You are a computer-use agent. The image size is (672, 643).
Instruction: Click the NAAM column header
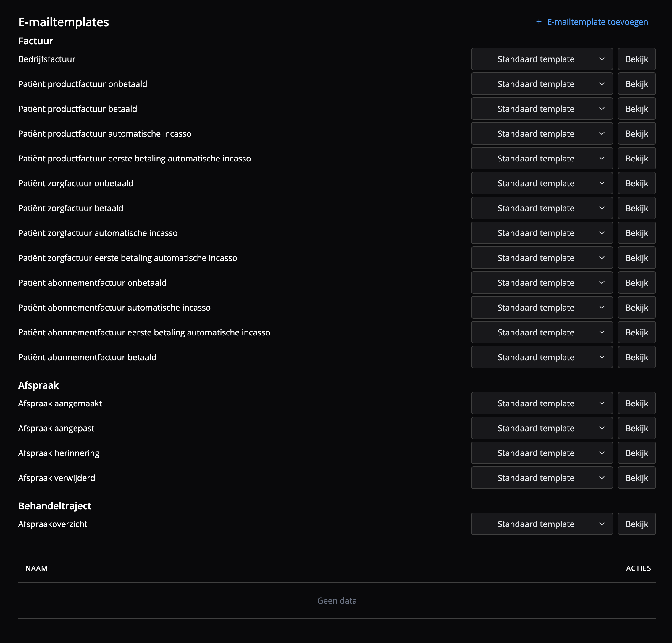click(36, 568)
